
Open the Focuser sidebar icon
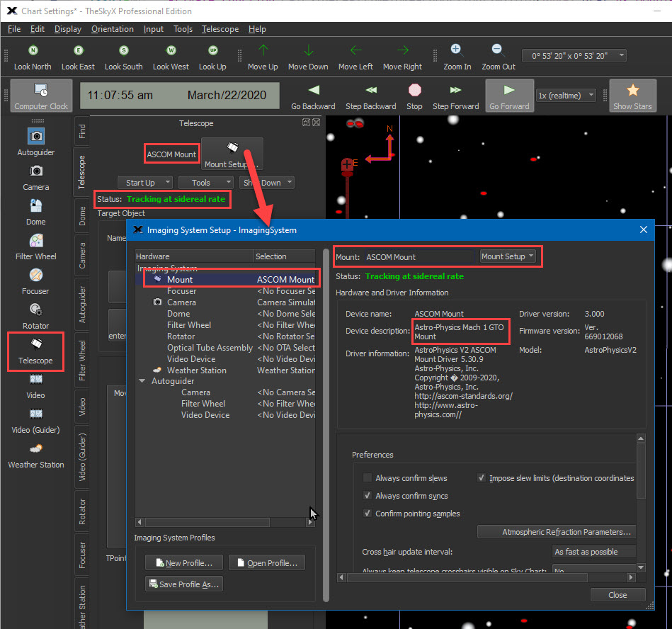[x=36, y=276]
